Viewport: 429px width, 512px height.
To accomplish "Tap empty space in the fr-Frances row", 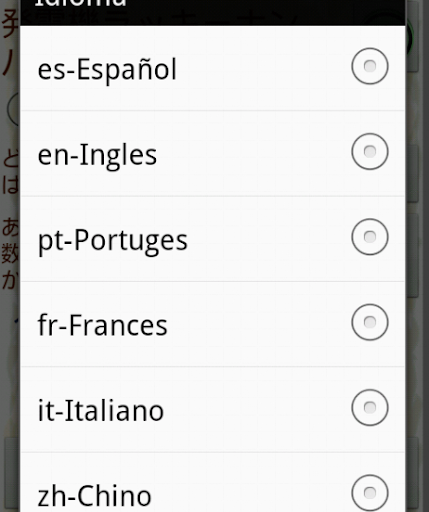I will coord(260,324).
